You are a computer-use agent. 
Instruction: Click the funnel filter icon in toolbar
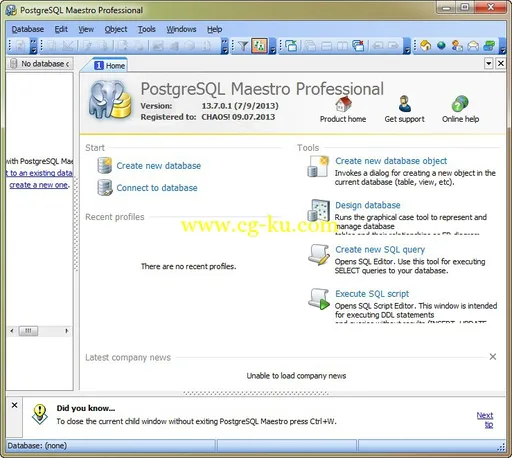tap(243, 46)
